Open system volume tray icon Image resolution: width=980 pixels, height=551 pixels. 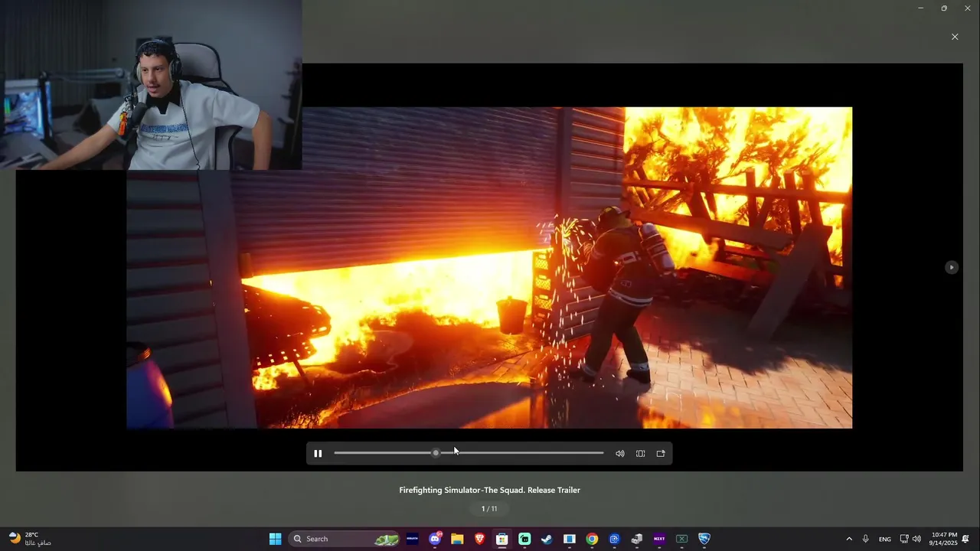coord(916,539)
